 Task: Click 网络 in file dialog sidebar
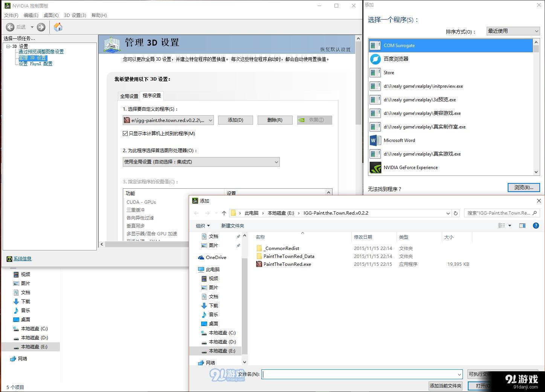point(210,363)
